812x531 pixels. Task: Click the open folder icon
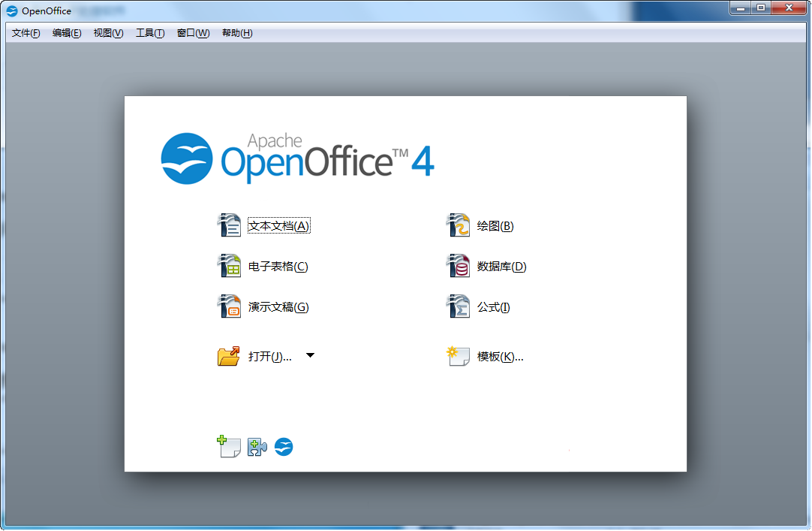(x=229, y=356)
